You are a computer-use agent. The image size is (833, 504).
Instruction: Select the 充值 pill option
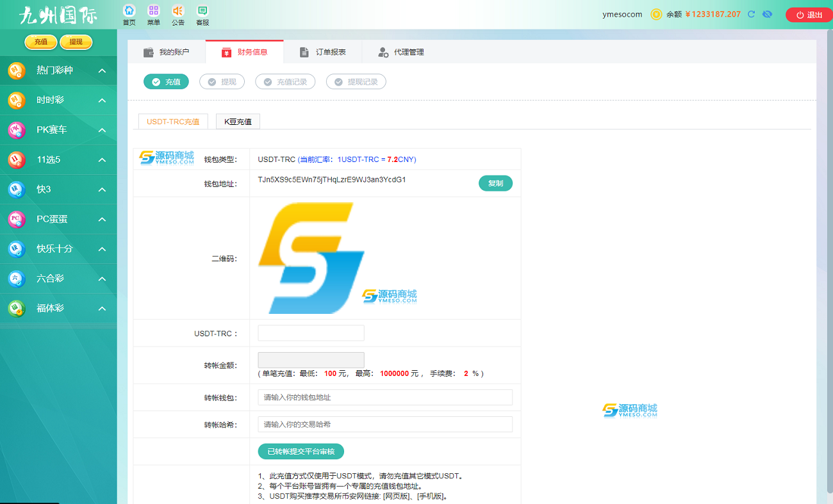coord(166,82)
